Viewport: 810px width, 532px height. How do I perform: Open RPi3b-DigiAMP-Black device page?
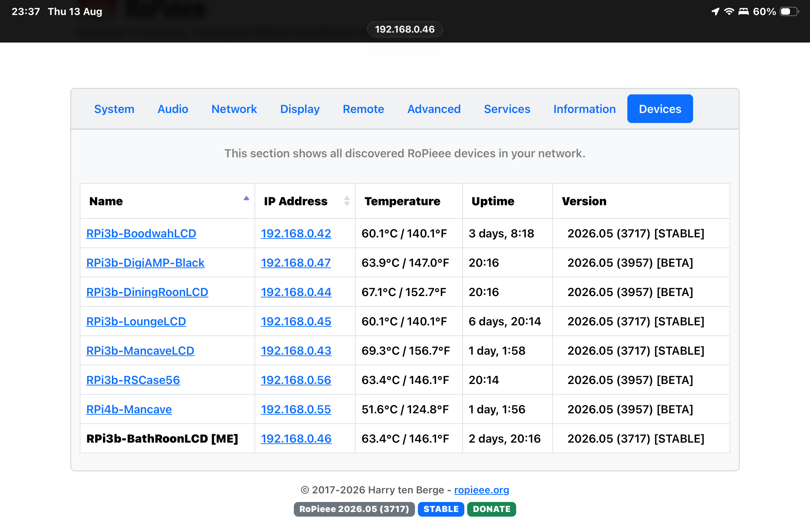(x=145, y=263)
